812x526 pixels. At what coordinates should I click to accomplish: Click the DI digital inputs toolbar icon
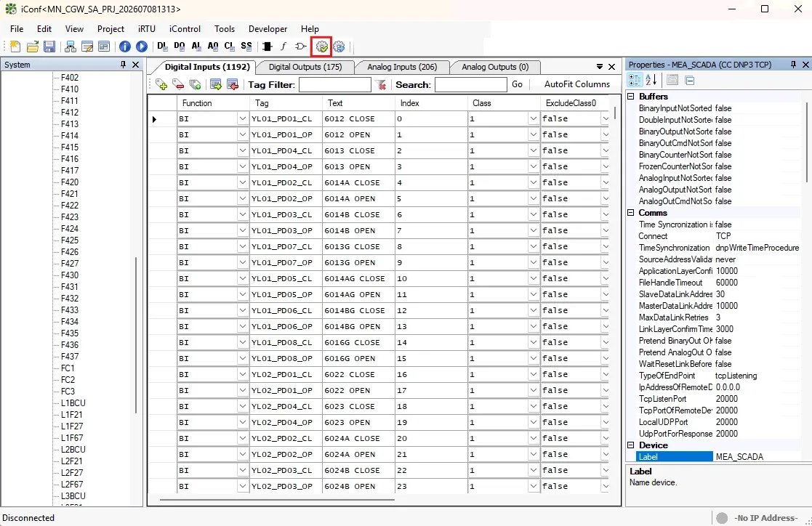162,46
